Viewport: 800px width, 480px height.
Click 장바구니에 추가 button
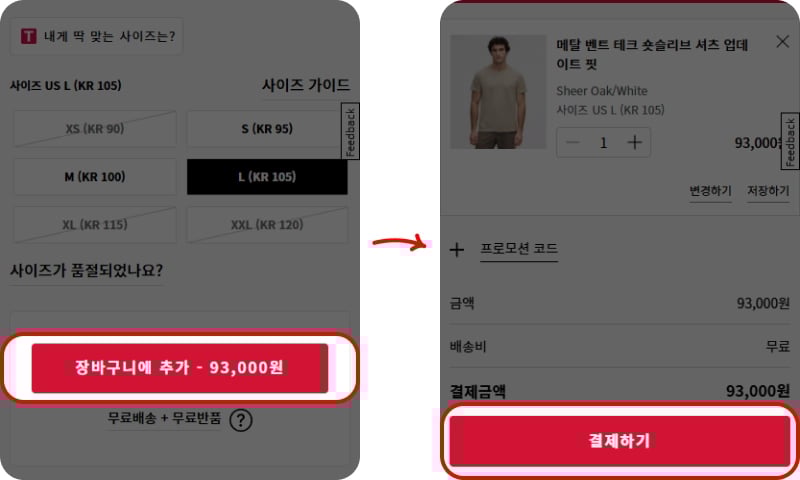(x=180, y=367)
